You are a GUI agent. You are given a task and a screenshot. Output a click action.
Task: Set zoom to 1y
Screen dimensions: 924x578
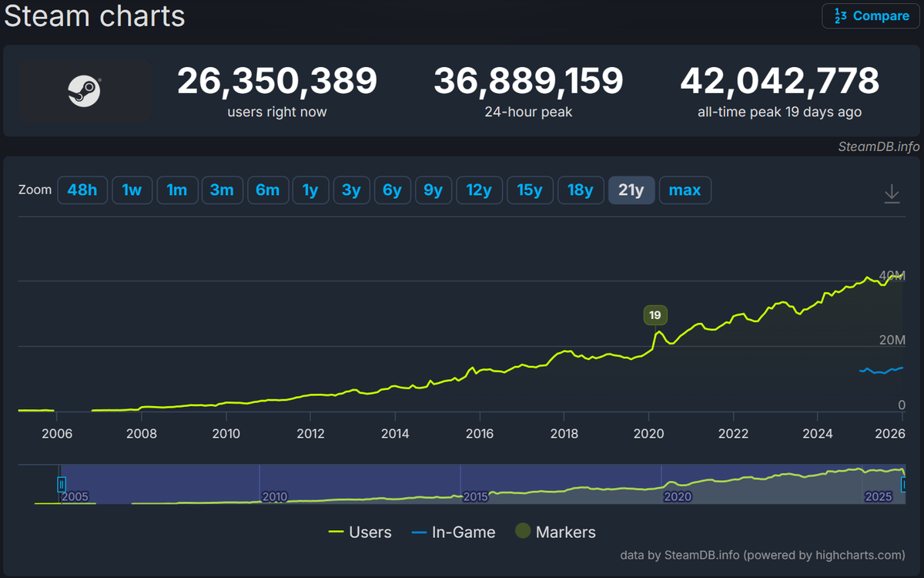(x=311, y=190)
